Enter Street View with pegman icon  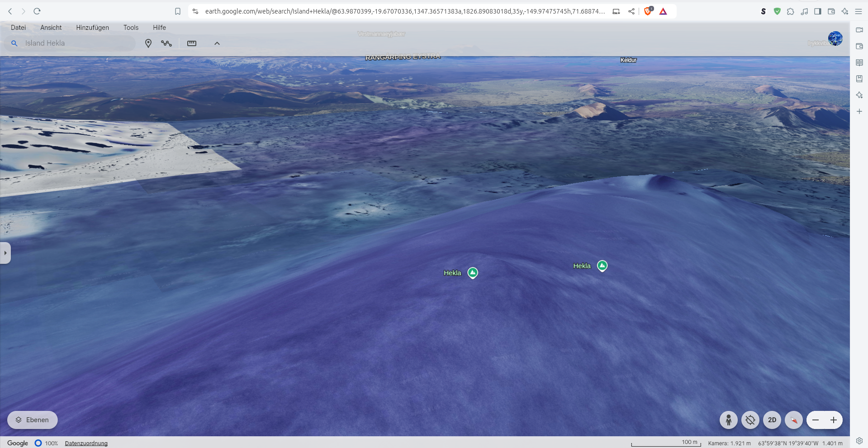tap(729, 420)
